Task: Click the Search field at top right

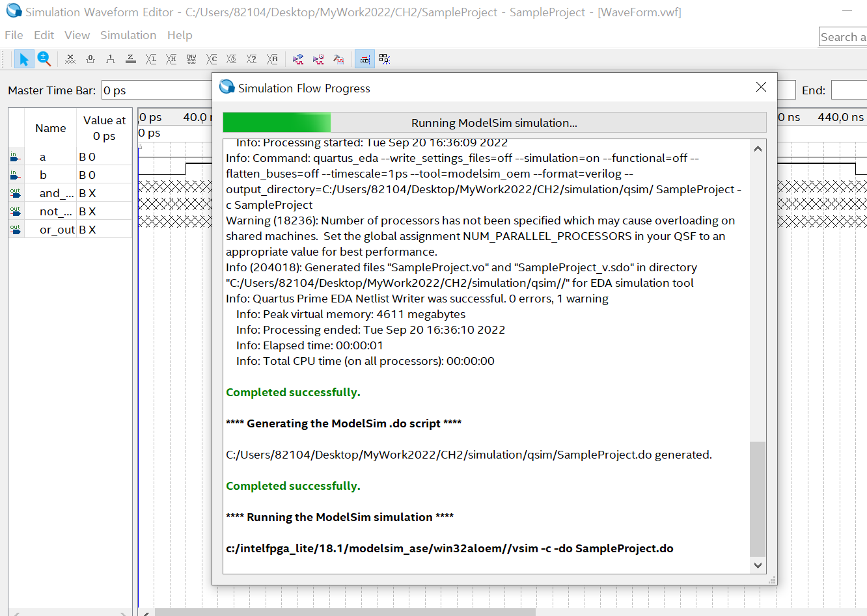Action: 843,37
